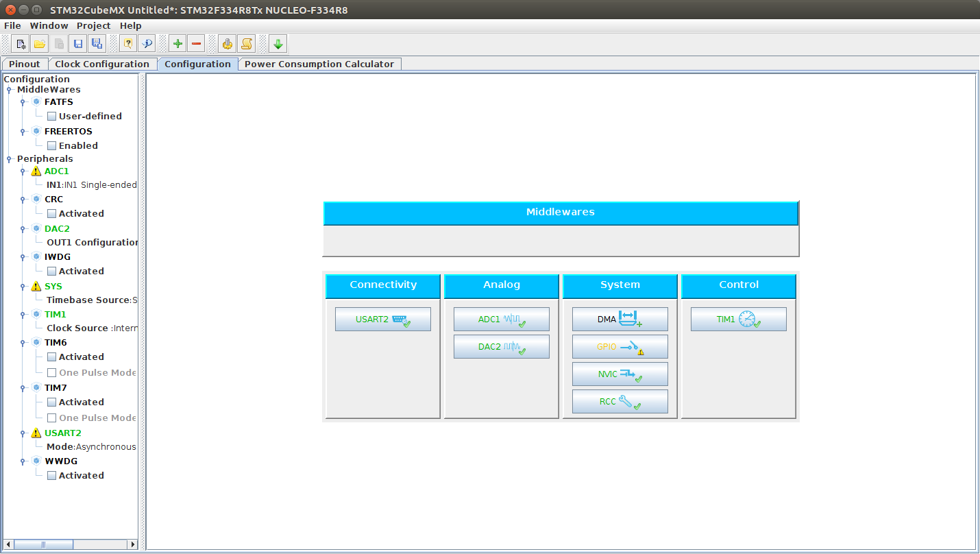Click the green plus toolbar icon
This screenshot has height=554, width=980.
pyautogui.click(x=177, y=44)
